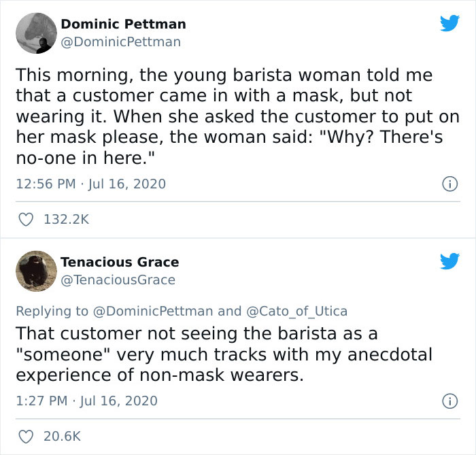
Task: View the 20.6K likes count
Action: coord(62,437)
